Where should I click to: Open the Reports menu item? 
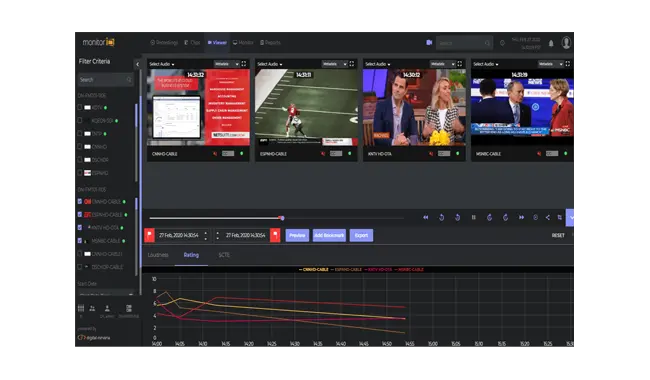click(270, 43)
